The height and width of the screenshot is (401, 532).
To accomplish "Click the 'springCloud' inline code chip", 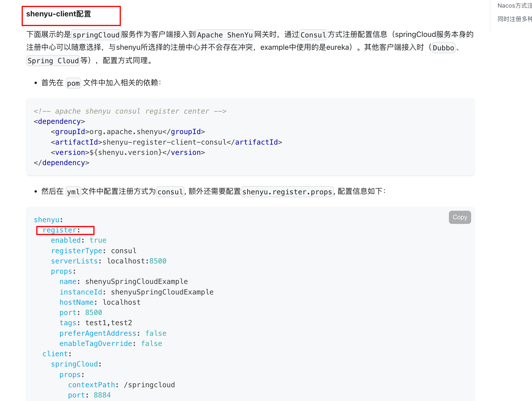I will 96,35.
